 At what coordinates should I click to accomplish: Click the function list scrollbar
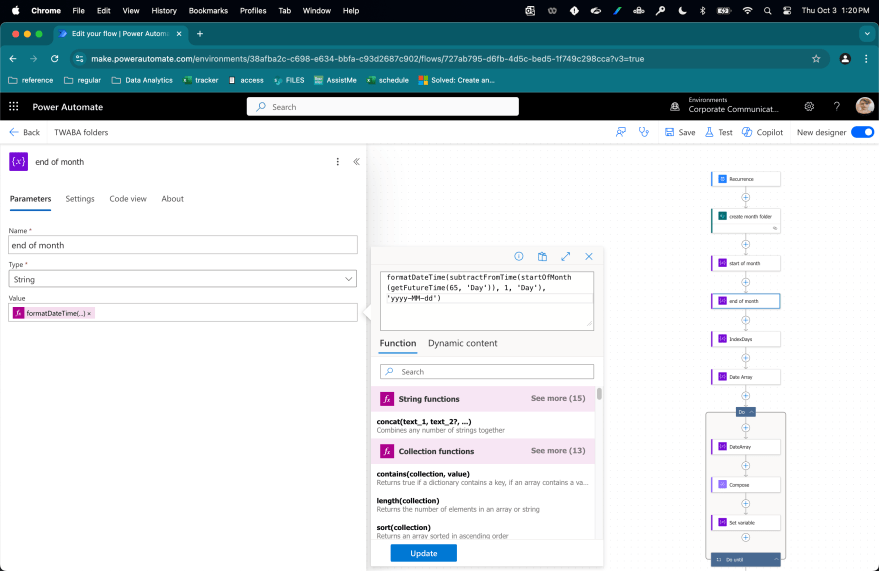click(x=599, y=394)
